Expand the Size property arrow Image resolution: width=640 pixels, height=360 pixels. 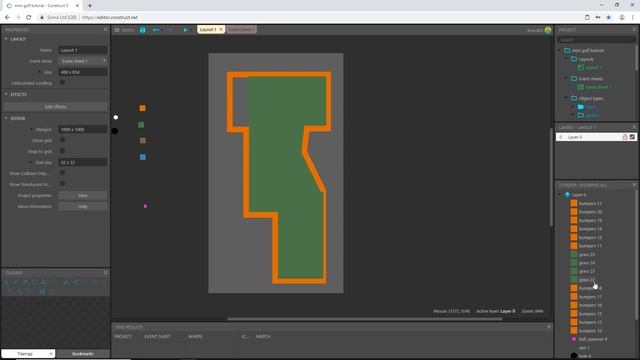(39, 72)
